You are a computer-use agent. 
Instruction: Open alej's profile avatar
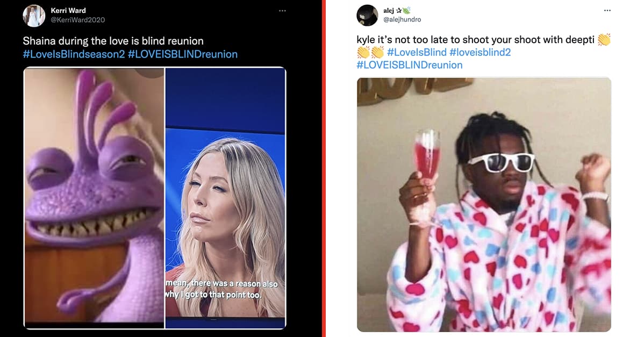(367, 15)
